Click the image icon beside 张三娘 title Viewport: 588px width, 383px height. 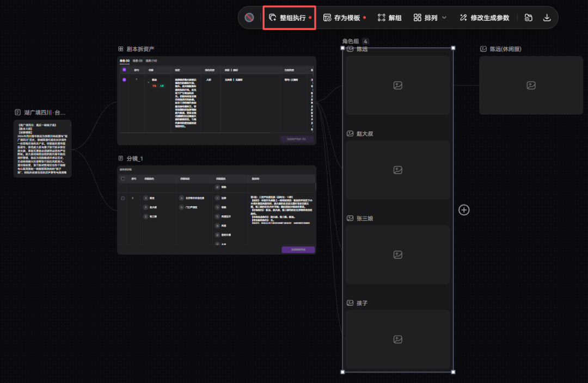coord(350,218)
